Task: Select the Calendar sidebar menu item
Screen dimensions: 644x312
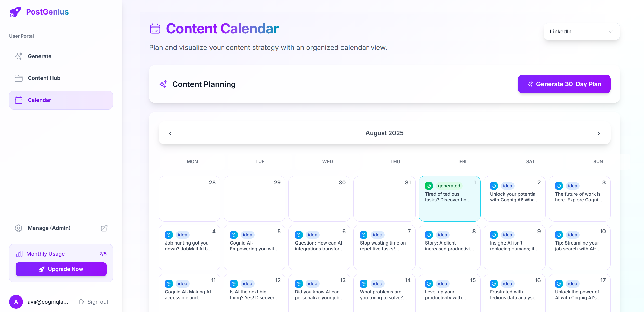Action: 61,100
